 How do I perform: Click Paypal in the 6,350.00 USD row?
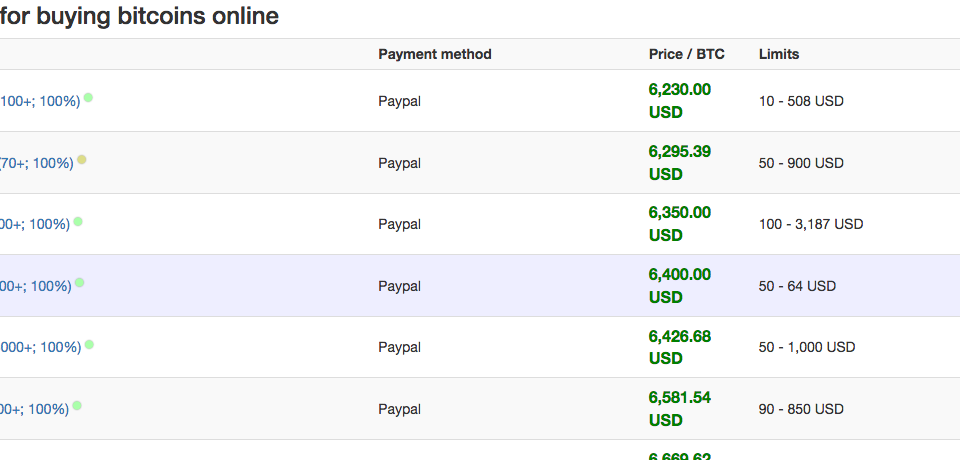(x=399, y=225)
